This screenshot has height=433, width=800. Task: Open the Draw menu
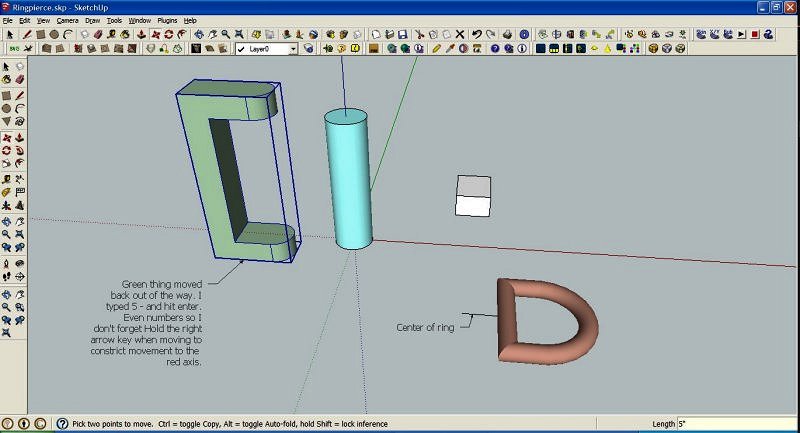pos(93,20)
